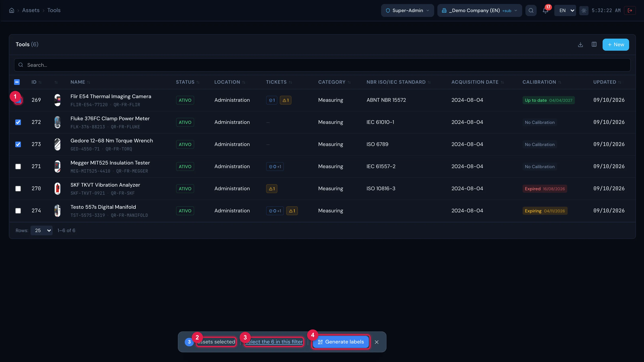This screenshot has width=644, height=362.
Task: Open notifications bell with 17 badge
Action: click(545, 10)
